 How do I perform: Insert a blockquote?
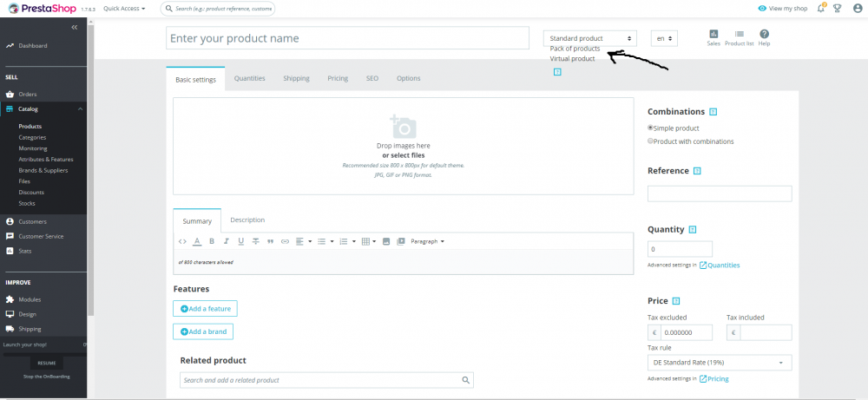[x=270, y=241]
